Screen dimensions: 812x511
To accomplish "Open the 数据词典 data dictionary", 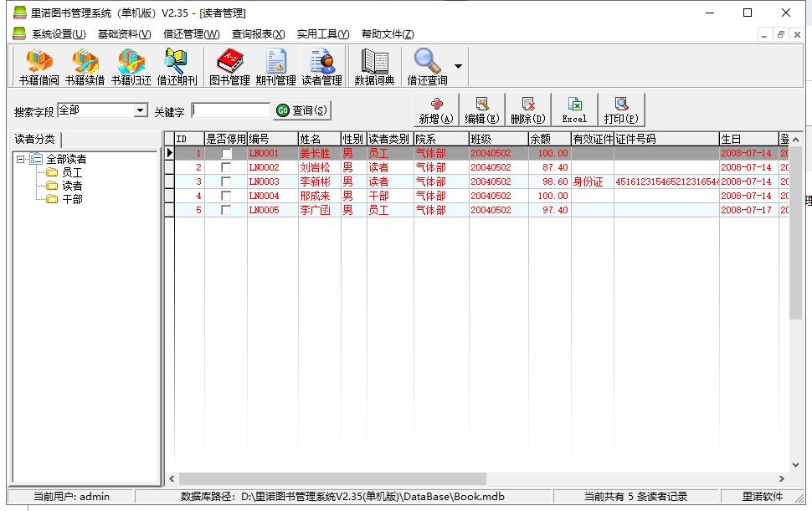I will pyautogui.click(x=374, y=67).
